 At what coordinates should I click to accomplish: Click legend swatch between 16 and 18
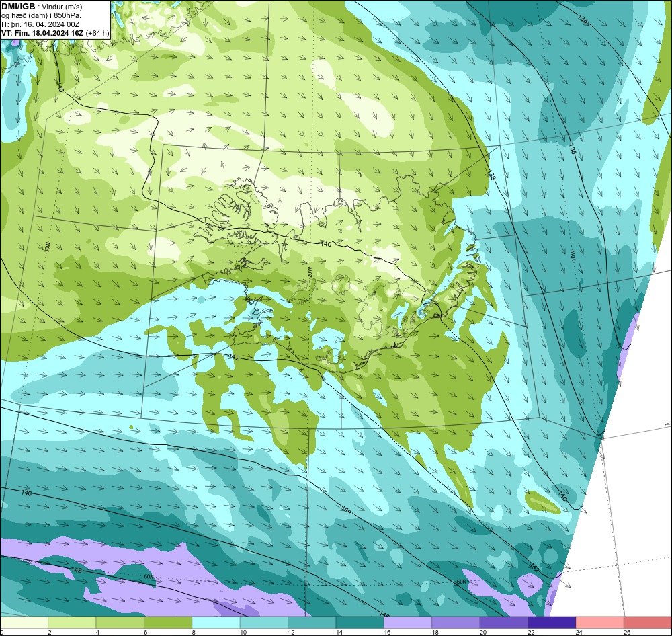[x=408, y=623]
